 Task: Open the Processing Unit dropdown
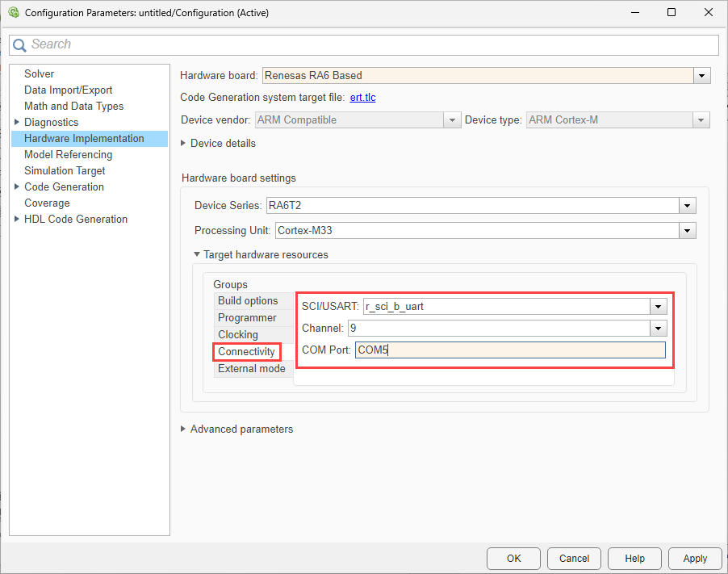click(687, 231)
